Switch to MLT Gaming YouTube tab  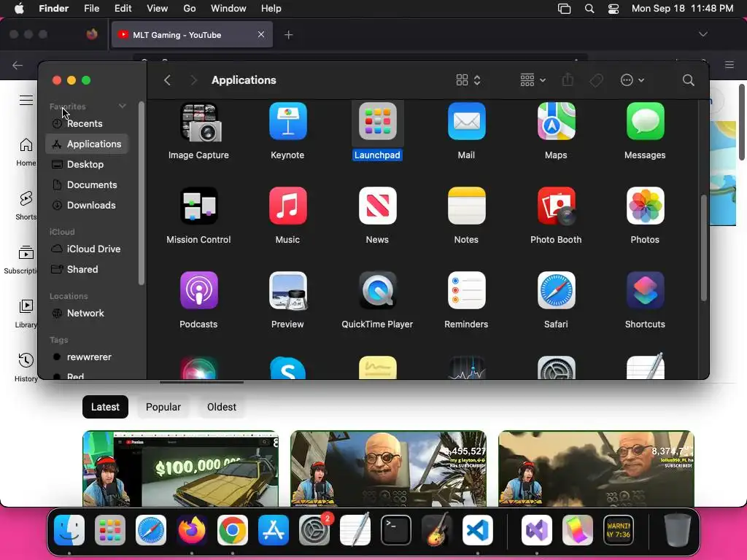click(192, 34)
